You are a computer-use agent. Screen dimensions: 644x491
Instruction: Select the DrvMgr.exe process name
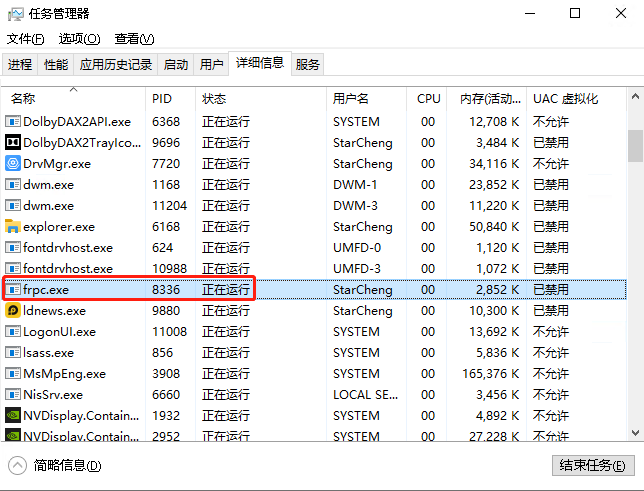coord(57,164)
